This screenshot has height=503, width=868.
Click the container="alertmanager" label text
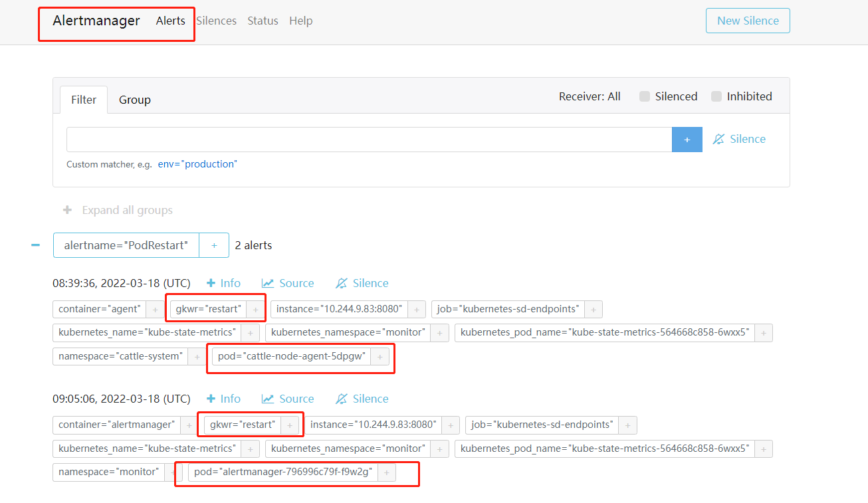117,425
